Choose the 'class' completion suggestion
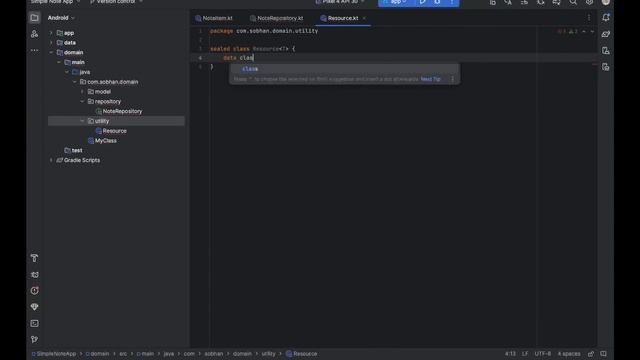Image resolution: width=640 pixels, height=360 pixels. tap(344, 69)
